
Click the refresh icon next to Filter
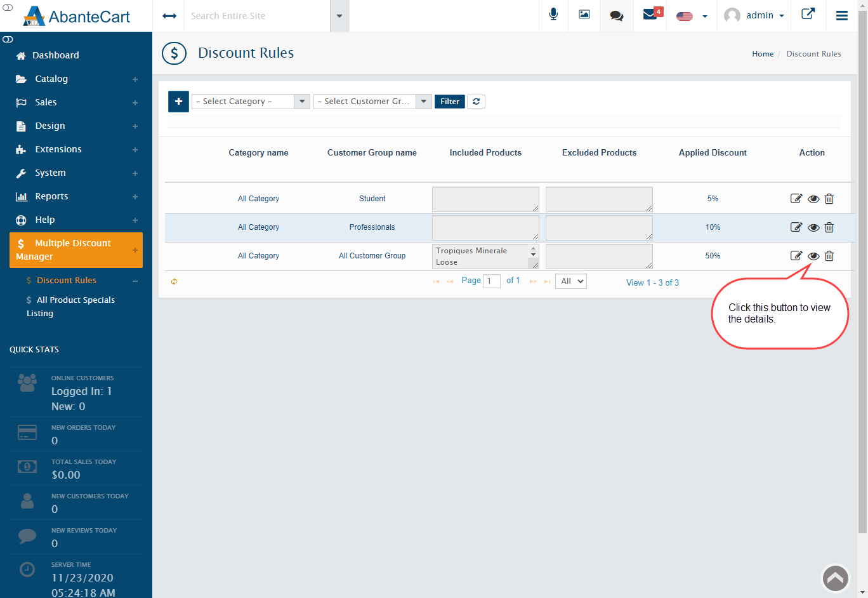[476, 102]
